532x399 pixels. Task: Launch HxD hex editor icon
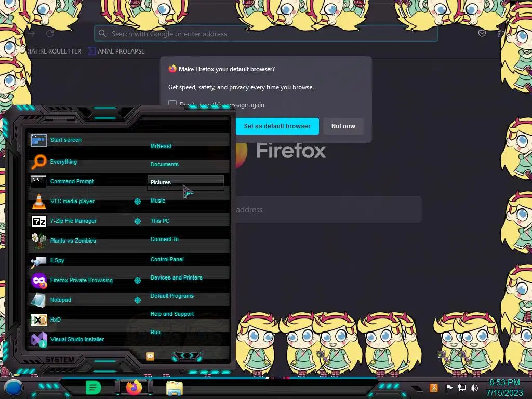coord(38,320)
